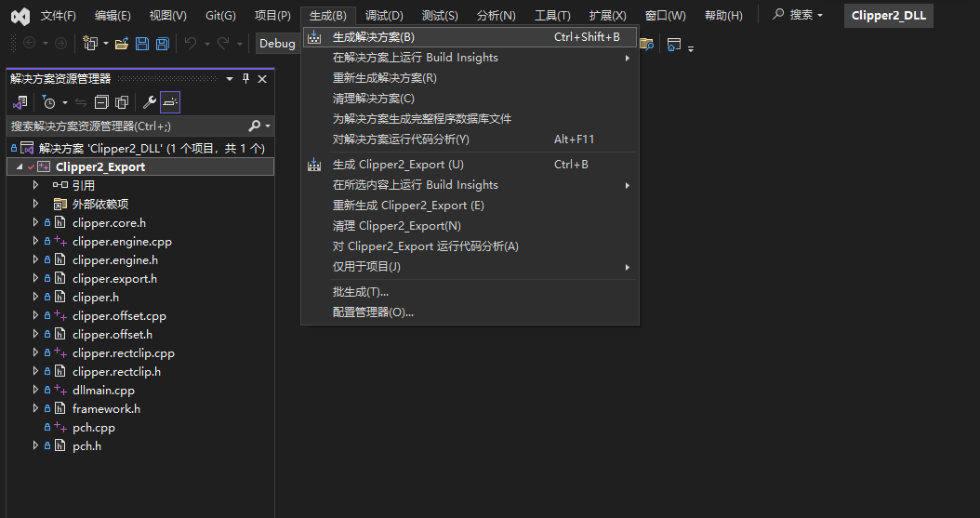Screen dimensions: 980x518
Task: Select the pch.cpp file
Action: tap(94, 428)
